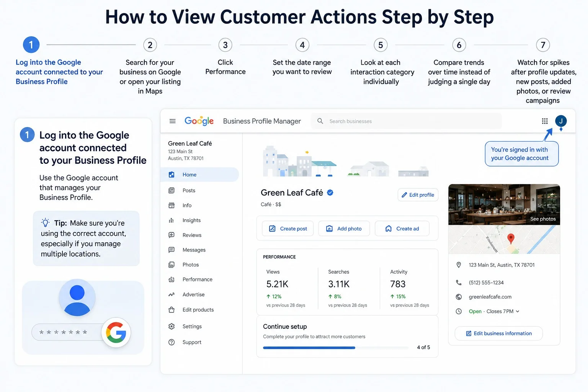Click the phone number (512) 555-1234
This screenshot has width=588, height=392.
pos(486,283)
